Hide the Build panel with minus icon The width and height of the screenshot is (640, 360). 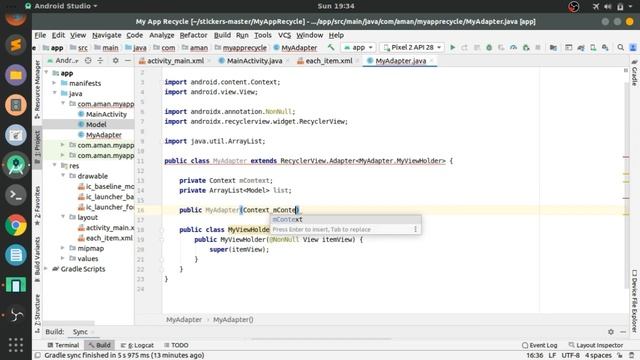tap(623, 332)
